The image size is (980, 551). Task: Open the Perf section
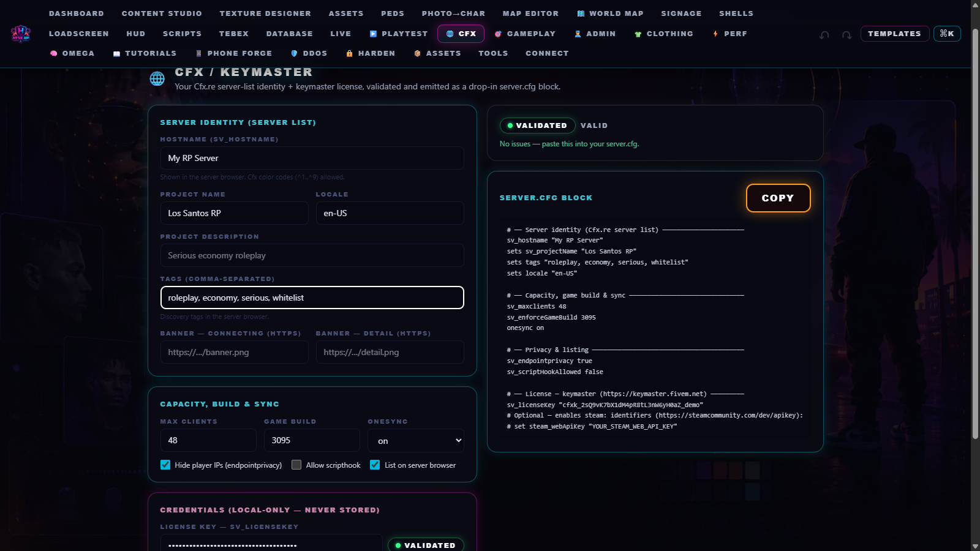[729, 34]
